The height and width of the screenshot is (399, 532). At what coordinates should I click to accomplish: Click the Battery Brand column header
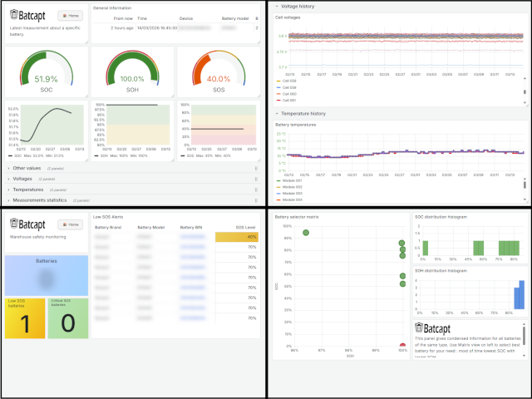109,227
